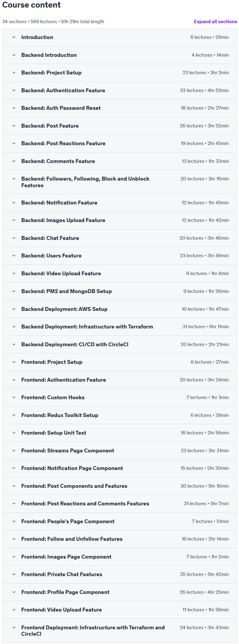Click '9 lectures • 1hr 26min' text
Image resolution: width=239 pixels, height=644 pixels.
click(x=206, y=291)
